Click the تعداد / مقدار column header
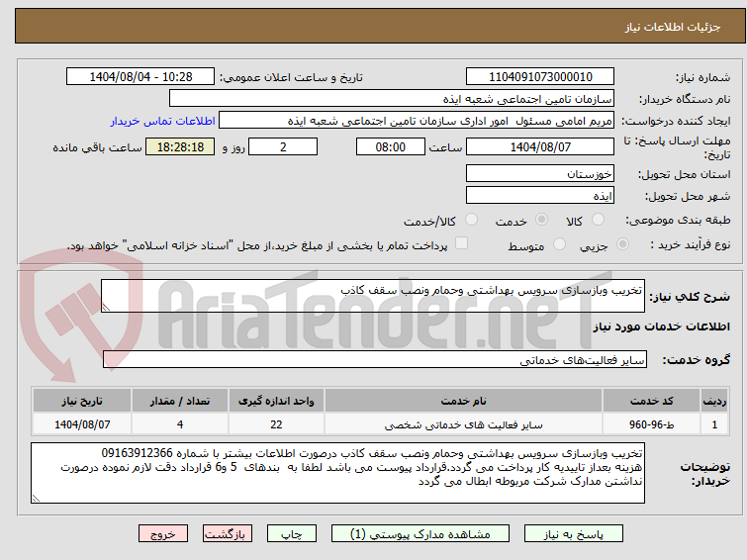747x560 pixels. 180,401
